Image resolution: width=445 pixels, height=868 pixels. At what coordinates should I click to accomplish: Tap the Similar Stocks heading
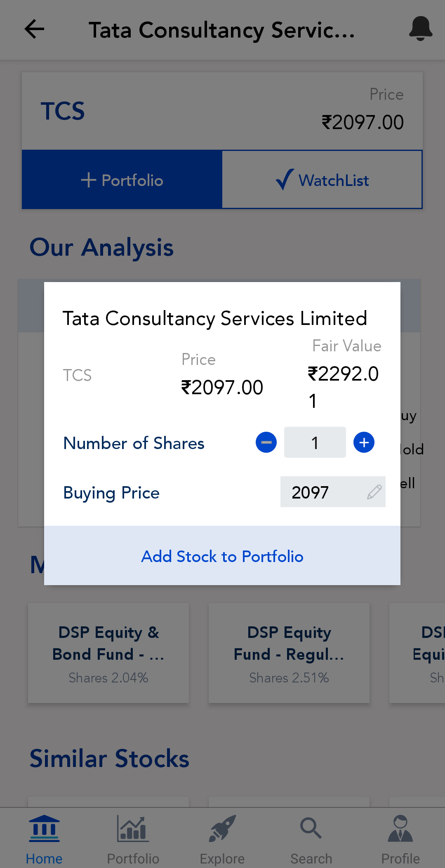click(x=109, y=758)
